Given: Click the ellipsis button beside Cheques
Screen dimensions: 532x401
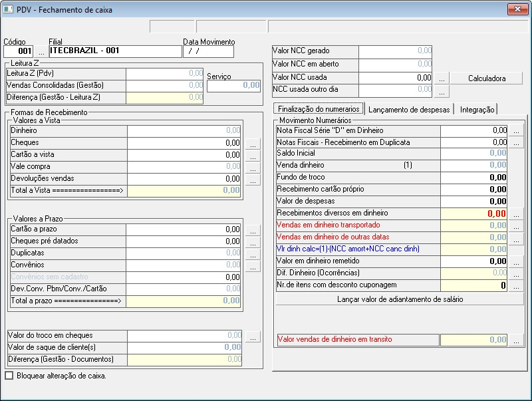Looking at the screenshot, I should [253, 144].
